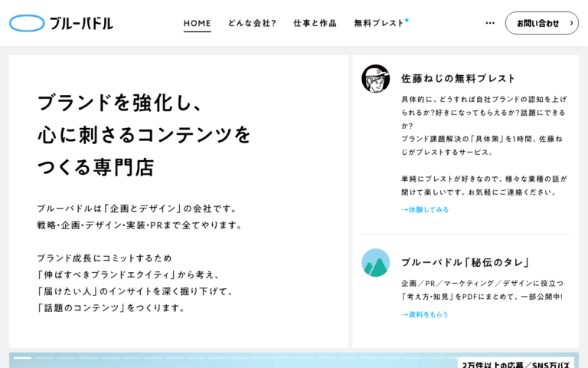The width and height of the screenshot is (588, 368).
Task: Open ブルーパドル「秘伝のタレ」 heading
Action: pyautogui.click(x=465, y=262)
